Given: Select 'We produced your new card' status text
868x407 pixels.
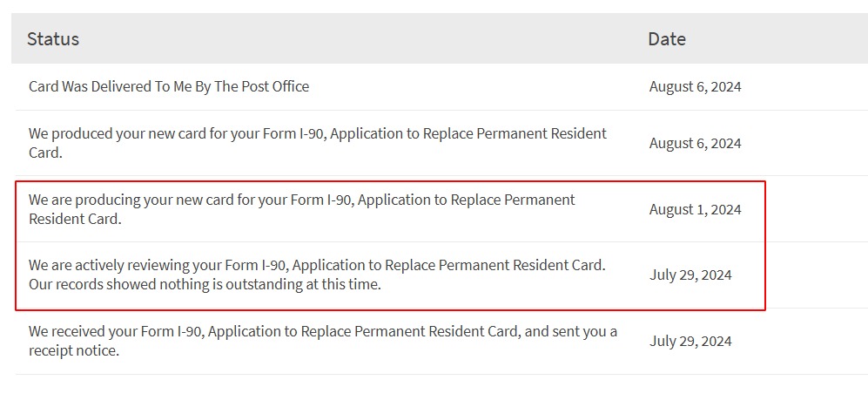Looking at the screenshot, I should click(x=318, y=143).
